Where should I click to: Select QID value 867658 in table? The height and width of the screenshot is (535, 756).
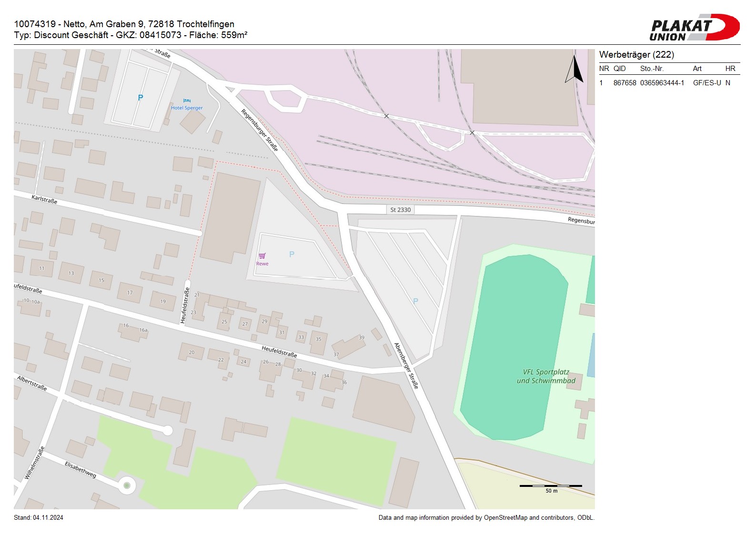tap(625, 83)
